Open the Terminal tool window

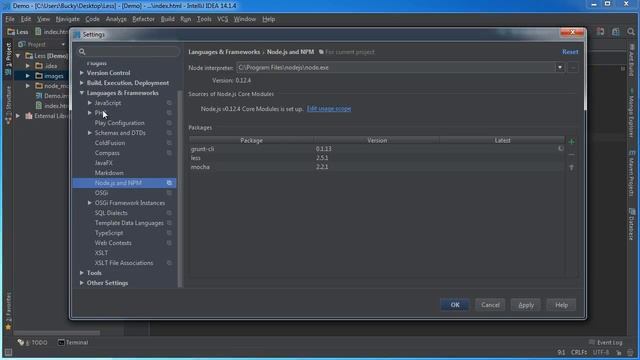(x=73, y=342)
